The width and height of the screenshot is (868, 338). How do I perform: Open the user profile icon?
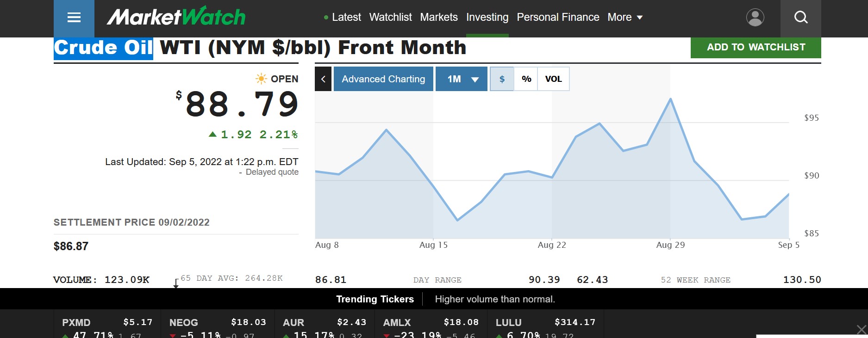click(755, 18)
